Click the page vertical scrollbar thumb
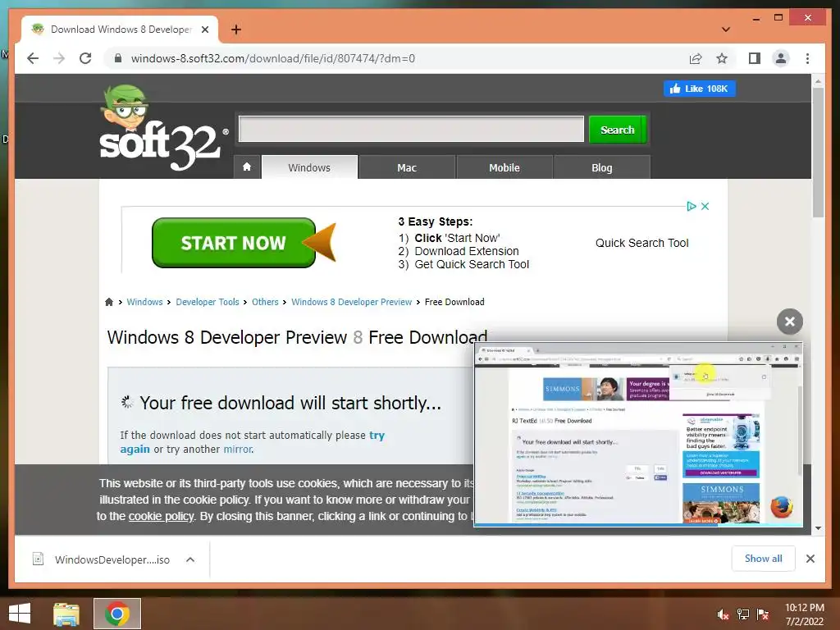Image resolution: width=840 pixels, height=630 pixels. click(x=818, y=152)
